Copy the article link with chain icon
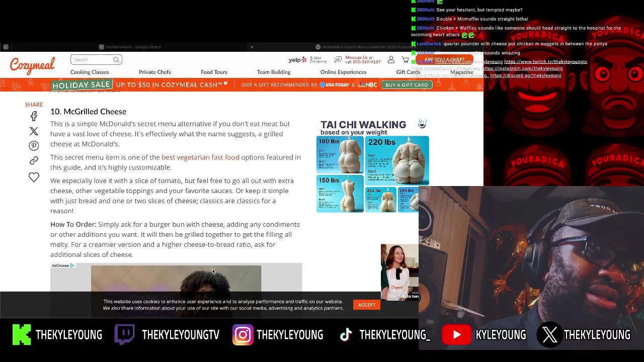This screenshot has height=362, width=644. click(x=34, y=161)
